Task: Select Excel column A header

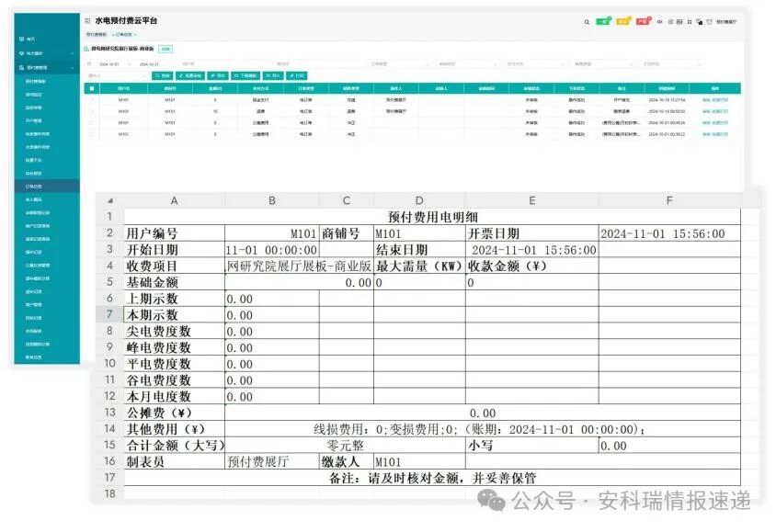Action: (x=174, y=200)
